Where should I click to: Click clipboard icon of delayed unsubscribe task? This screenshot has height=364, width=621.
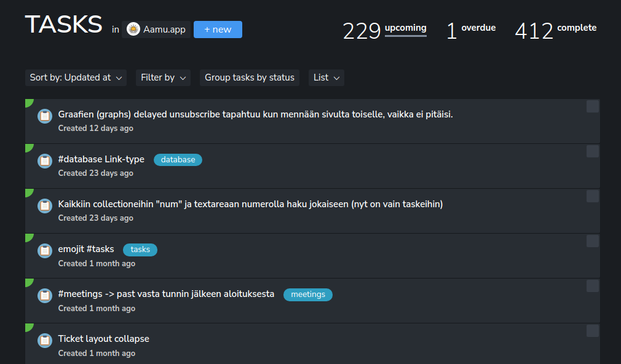click(45, 116)
